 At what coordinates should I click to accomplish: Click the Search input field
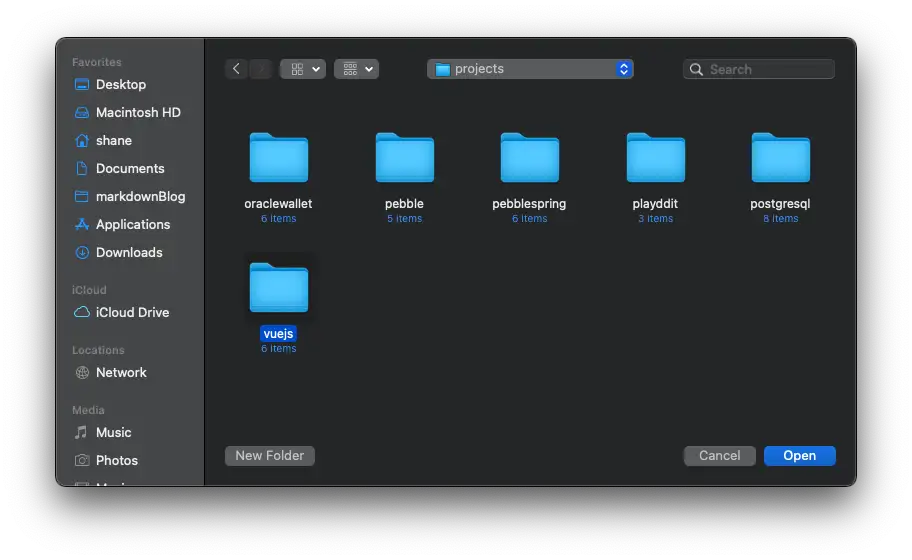coord(758,69)
